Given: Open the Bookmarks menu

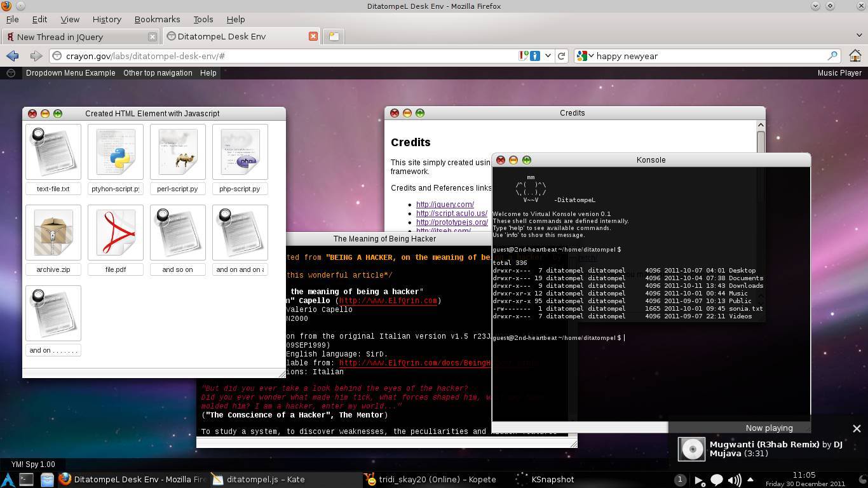Looking at the screenshot, I should pos(157,19).
